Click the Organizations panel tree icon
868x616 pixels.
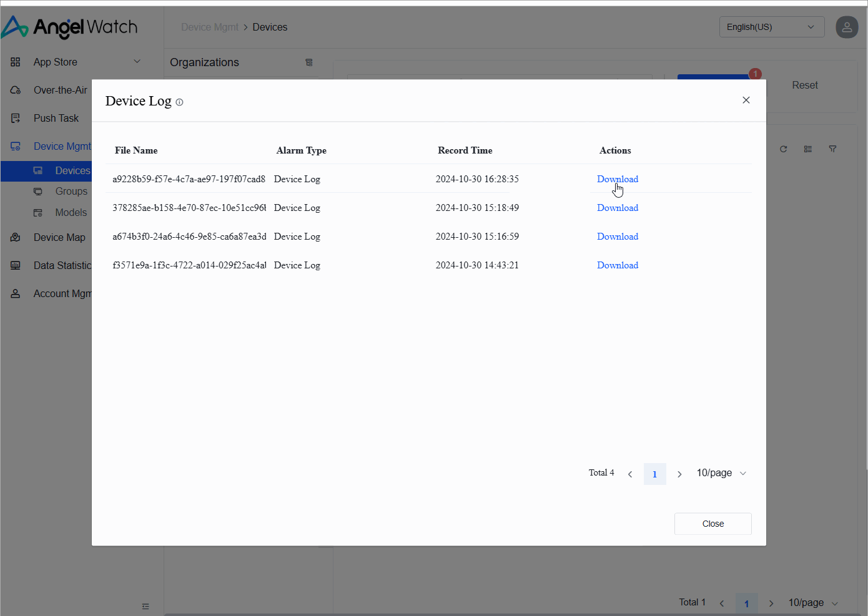pyautogui.click(x=308, y=62)
